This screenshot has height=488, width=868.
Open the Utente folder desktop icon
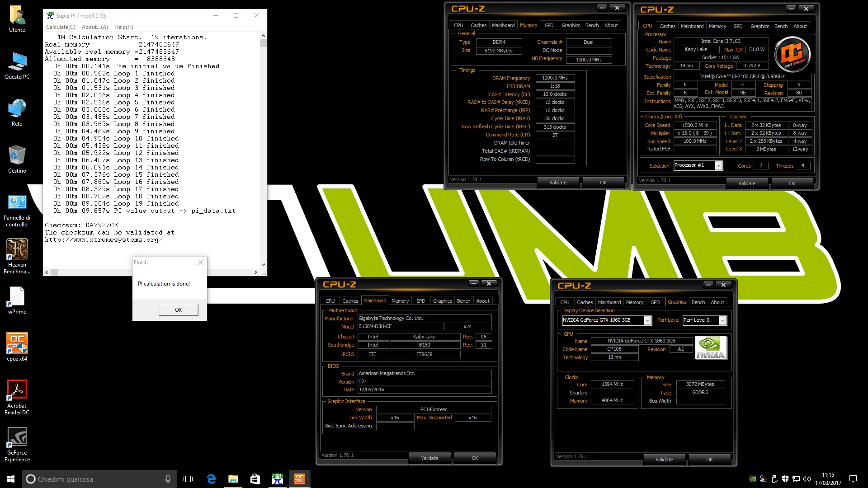pos(17,19)
